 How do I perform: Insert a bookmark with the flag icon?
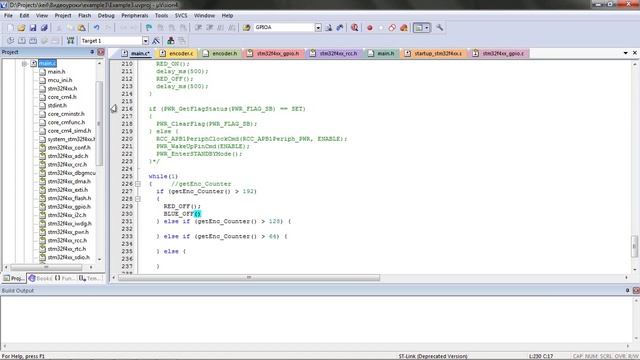[x=149, y=28]
